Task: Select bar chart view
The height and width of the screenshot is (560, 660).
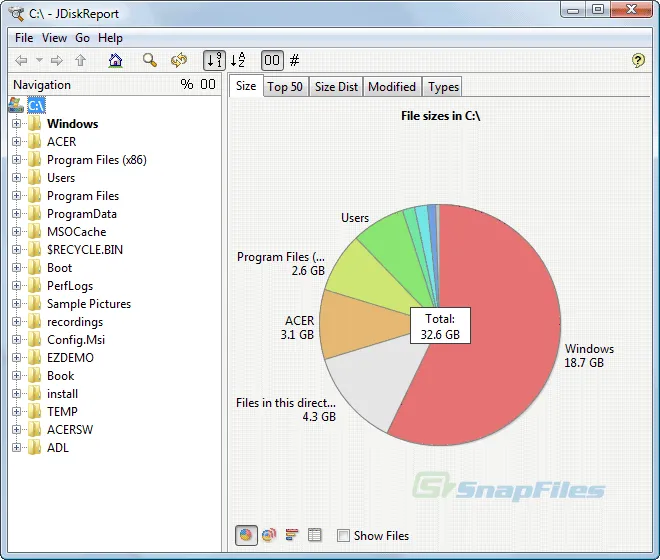Action: pyautogui.click(x=292, y=535)
